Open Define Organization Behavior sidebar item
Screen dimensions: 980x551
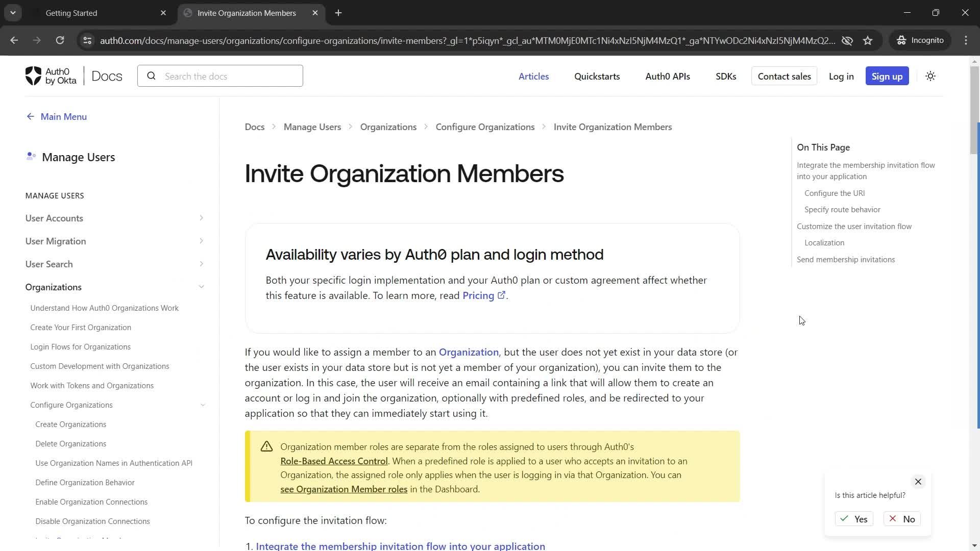tap(85, 483)
